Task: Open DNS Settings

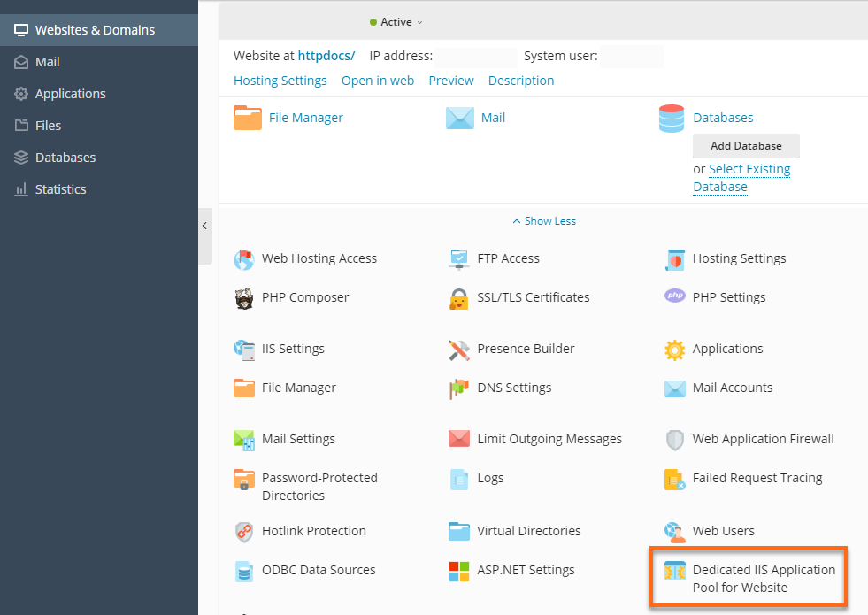Action: pos(515,388)
